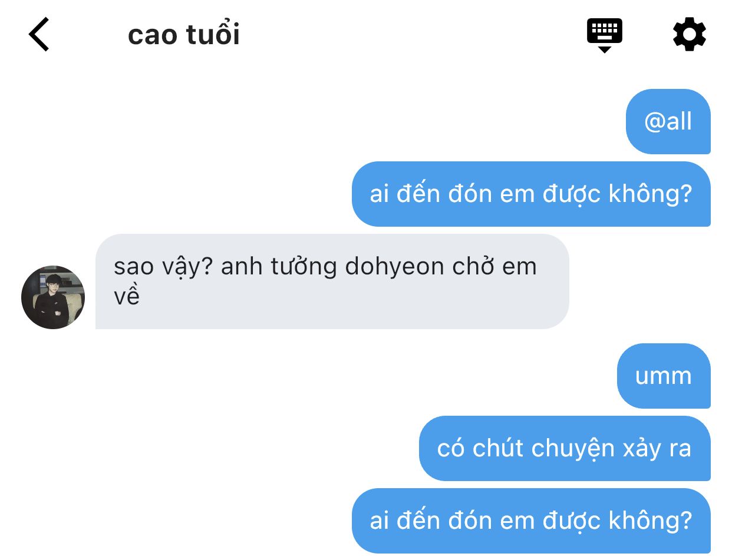732x560 pixels.
Task: Open chat settings via the gear icon
Action: point(689,34)
